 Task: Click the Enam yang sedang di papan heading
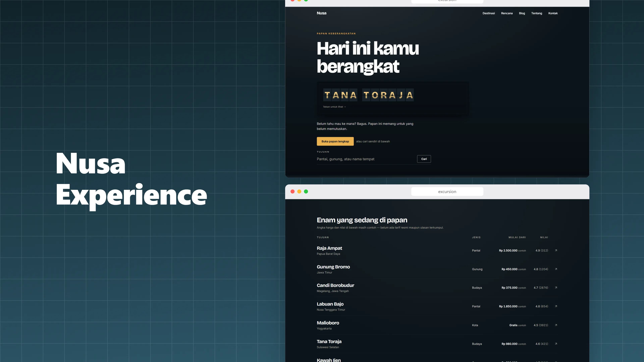click(x=362, y=220)
